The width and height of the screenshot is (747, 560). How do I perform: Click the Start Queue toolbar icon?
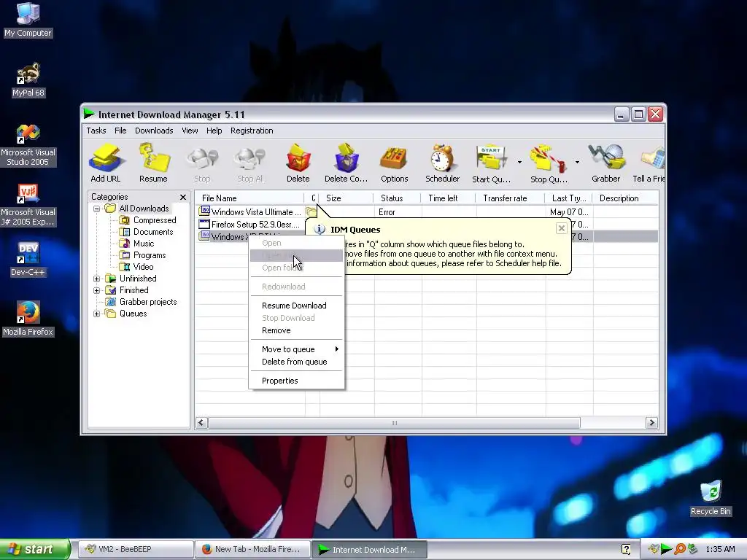[x=491, y=163]
